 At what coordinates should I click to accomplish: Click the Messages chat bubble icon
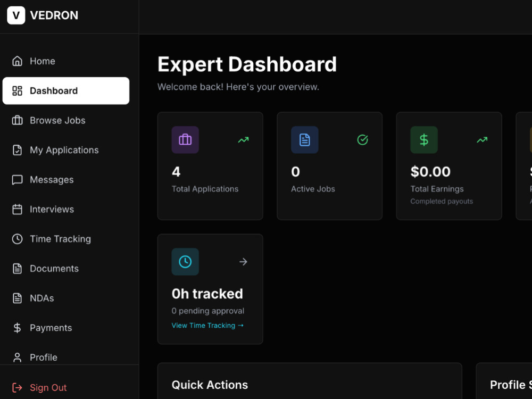18,179
